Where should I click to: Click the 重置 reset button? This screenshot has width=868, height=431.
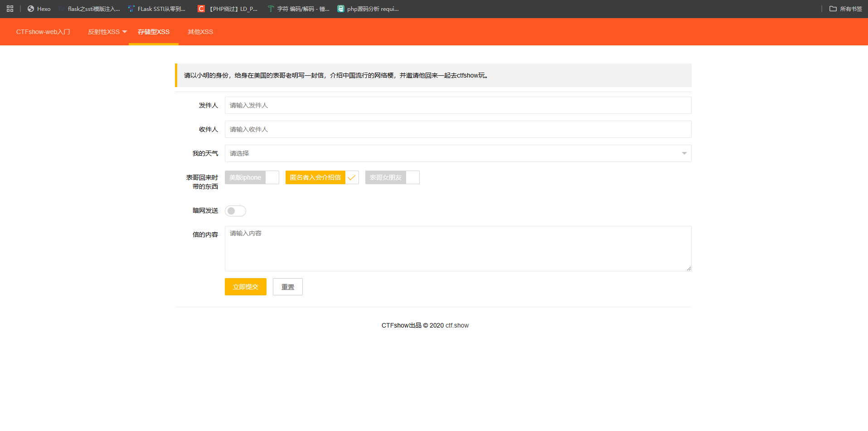point(287,287)
